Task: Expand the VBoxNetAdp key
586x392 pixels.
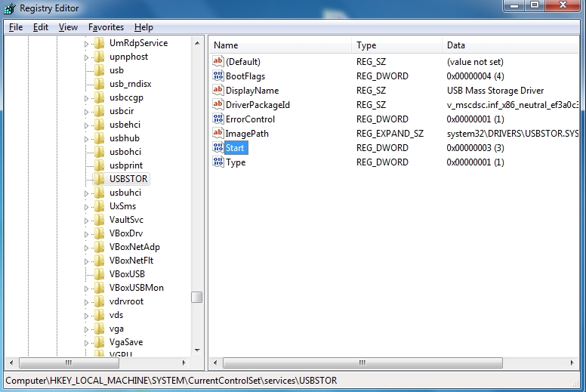Action: [86, 248]
